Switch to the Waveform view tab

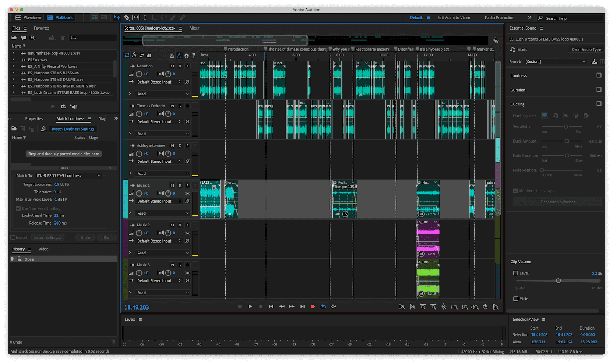coord(28,17)
